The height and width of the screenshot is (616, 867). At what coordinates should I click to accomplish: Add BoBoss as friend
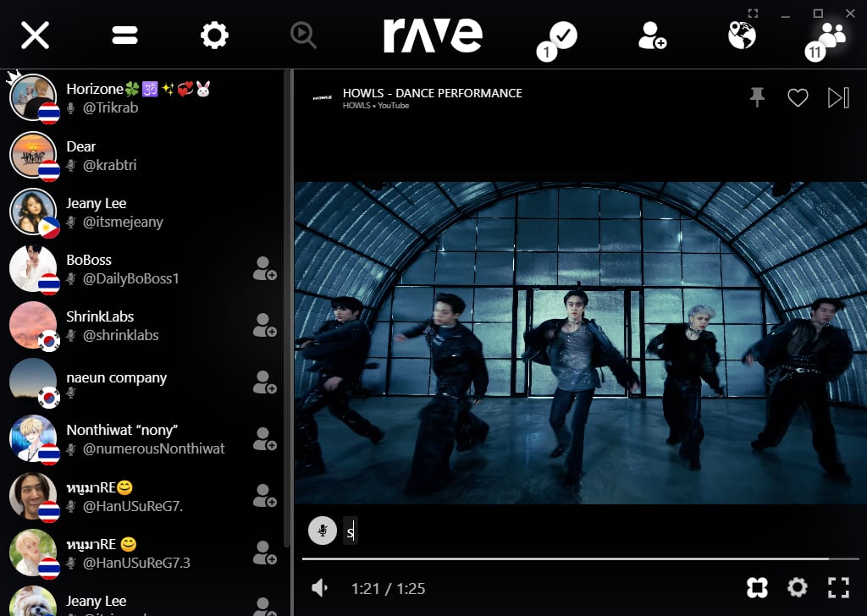tap(265, 268)
